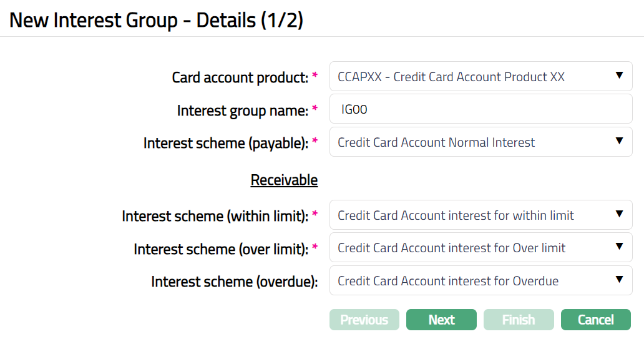Click the disabled Previous button
The image size is (644, 344).
tap(364, 320)
